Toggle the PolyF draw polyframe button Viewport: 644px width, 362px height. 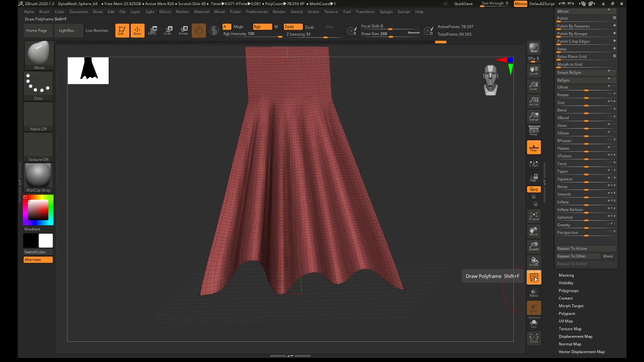point(534,277)
